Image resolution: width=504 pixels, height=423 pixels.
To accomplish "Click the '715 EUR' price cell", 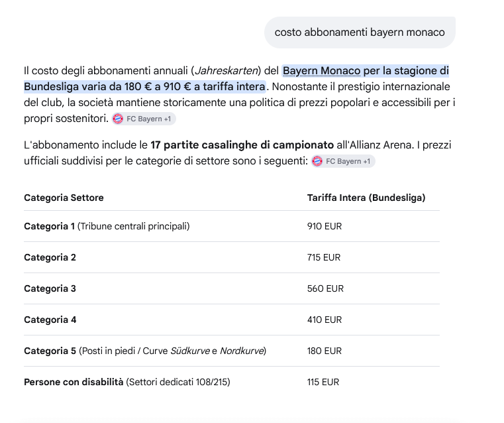I will click(324, 257).
